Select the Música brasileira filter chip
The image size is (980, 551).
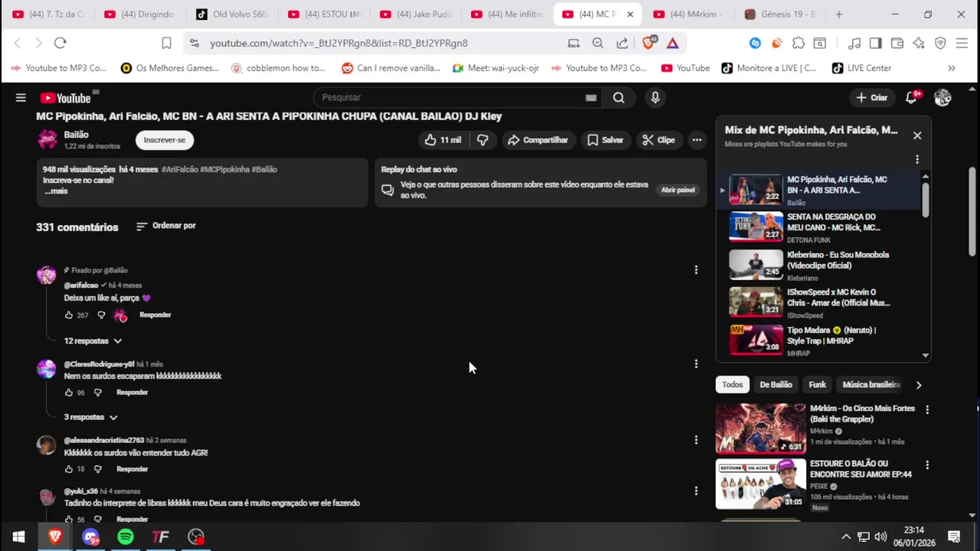click(x=871, y=385)
